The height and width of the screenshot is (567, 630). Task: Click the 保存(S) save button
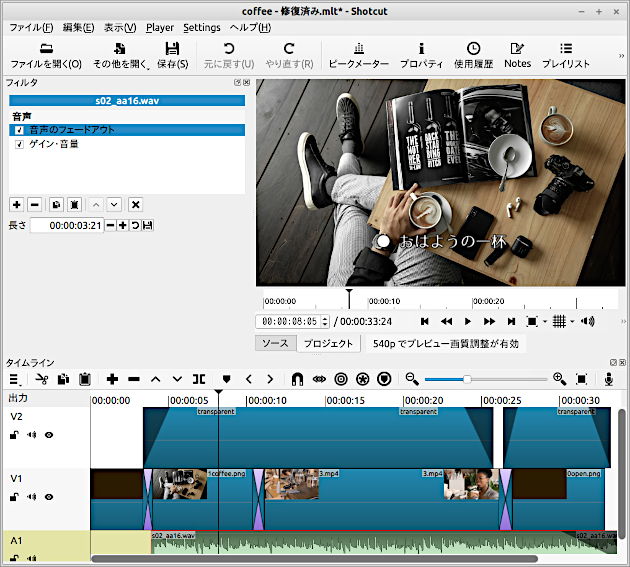click(172, 55)
